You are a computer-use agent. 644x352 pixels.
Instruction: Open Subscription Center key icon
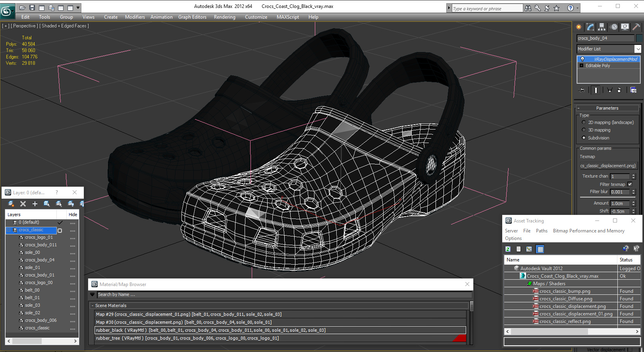point(538,8)
